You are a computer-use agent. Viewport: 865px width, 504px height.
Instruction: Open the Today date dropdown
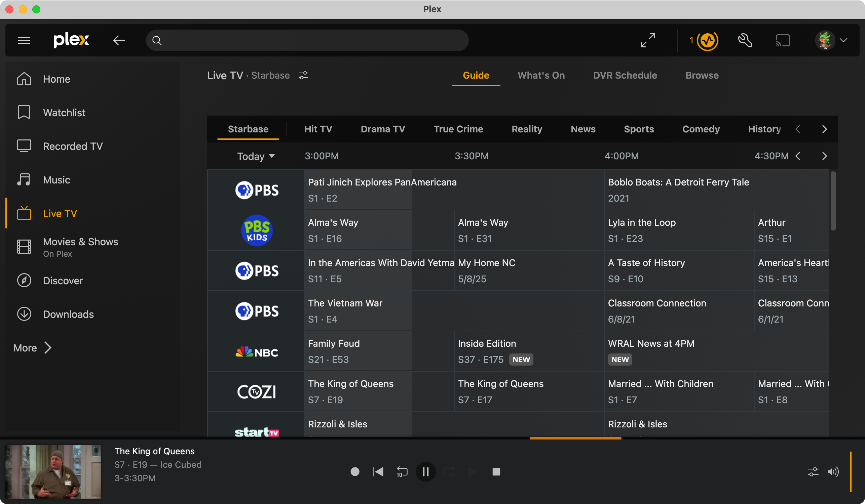(256, 156)
